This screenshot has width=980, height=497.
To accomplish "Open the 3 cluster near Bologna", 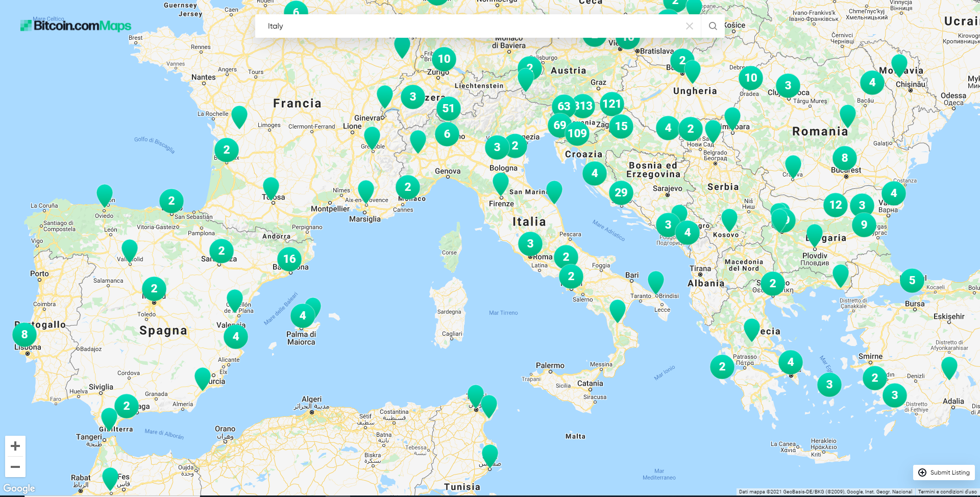I will (497, 147).
